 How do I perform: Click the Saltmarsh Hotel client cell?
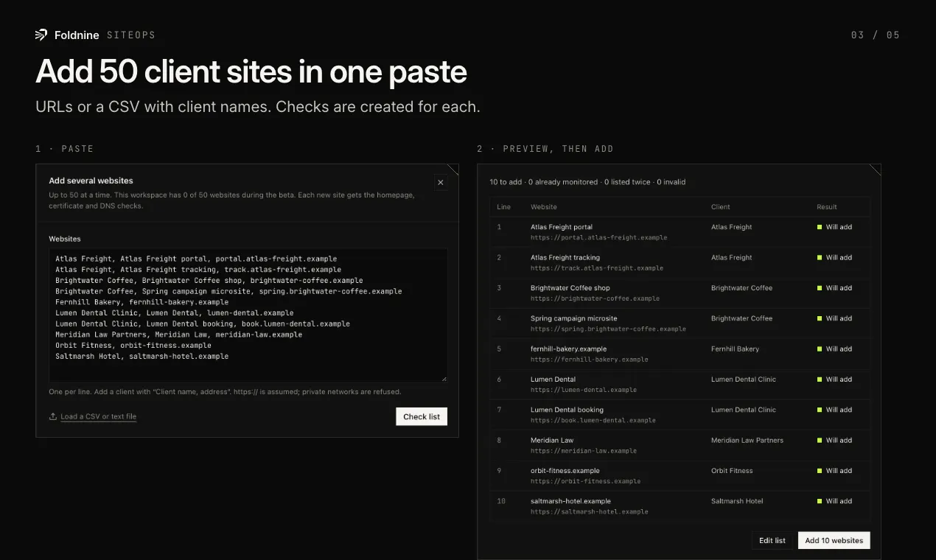tap(737, 501)
